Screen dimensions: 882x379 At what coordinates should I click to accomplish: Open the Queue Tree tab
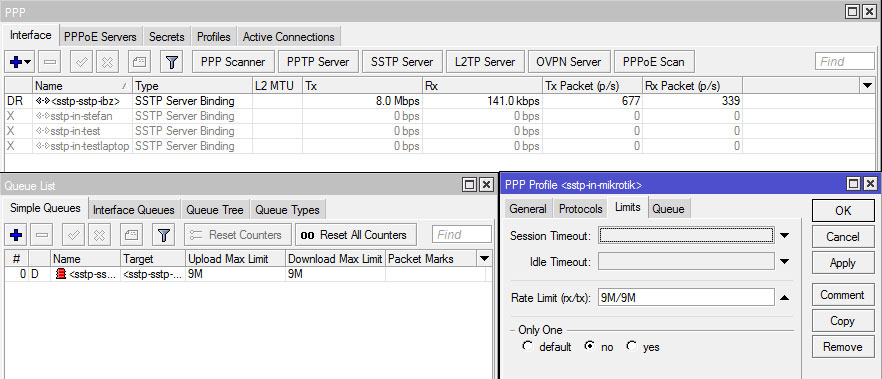pyautogui.click(x=215, y=210)
